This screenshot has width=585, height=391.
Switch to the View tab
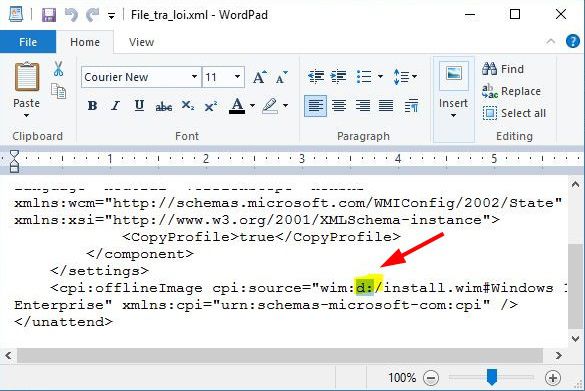(141, 42)
